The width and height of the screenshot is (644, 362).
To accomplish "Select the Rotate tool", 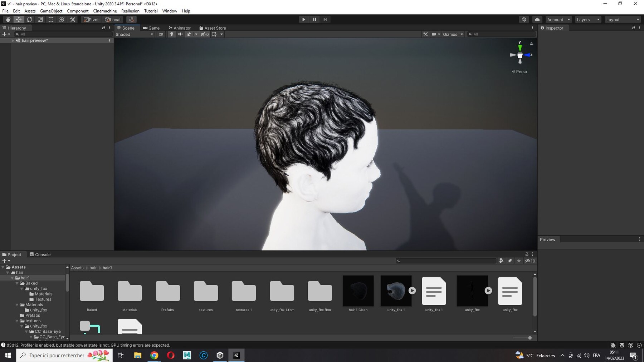I will [29, 20].
